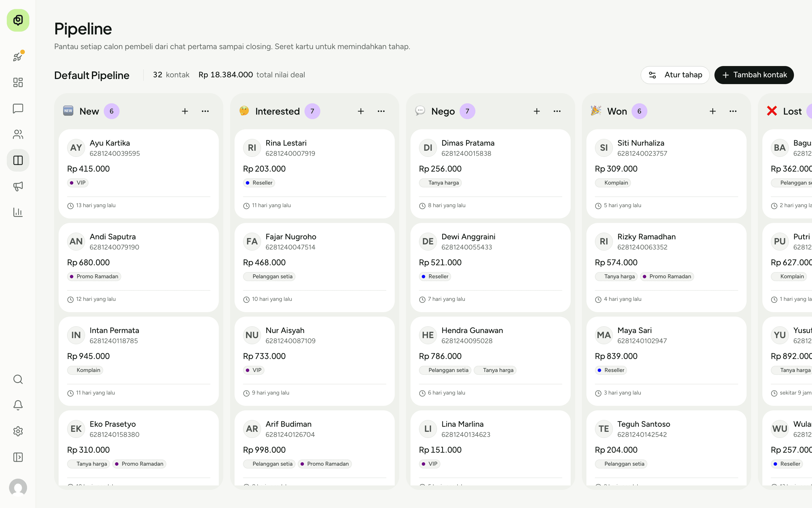
Task: Click the Pelanggan setia tag on Teguh Santoso
Action: 621,464
